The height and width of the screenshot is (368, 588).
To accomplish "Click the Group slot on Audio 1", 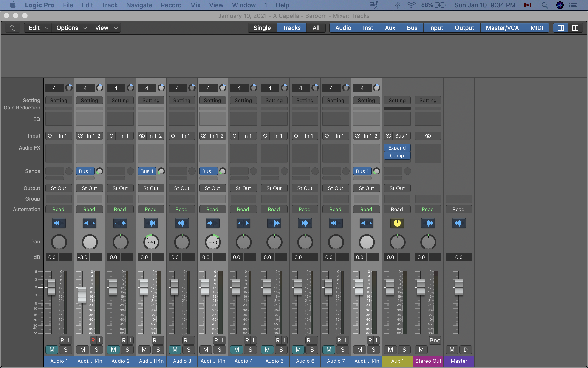I will (59, 198).
